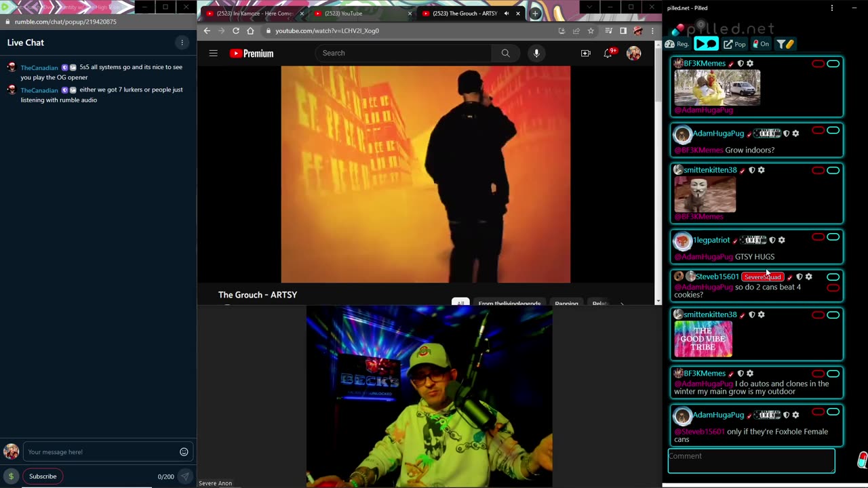Go to the Chrome home page
This screenshot has width=868, height=488.
(x=250, y=30)
